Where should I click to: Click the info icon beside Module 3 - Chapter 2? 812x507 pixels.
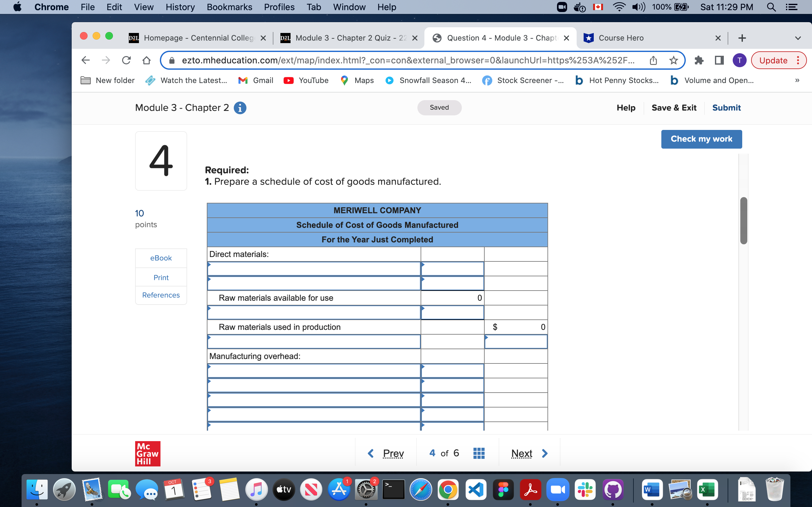(x=240, y=108)
